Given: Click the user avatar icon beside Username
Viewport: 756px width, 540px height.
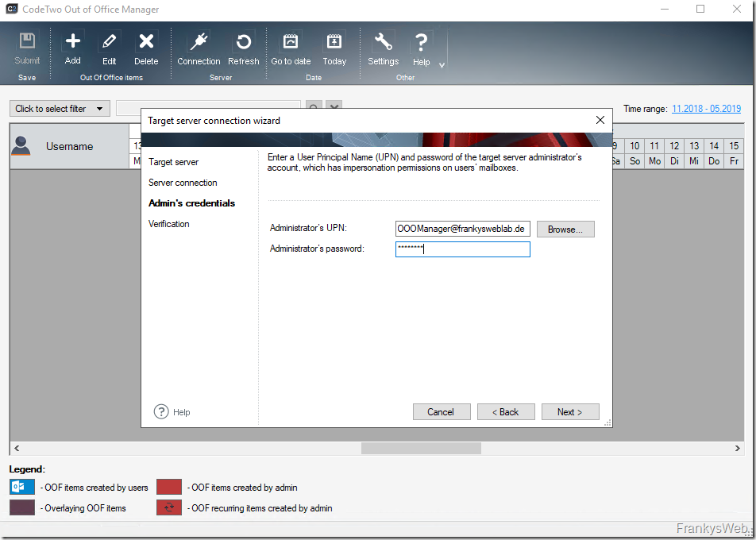Looking at the screenshot, I should 21,146.
